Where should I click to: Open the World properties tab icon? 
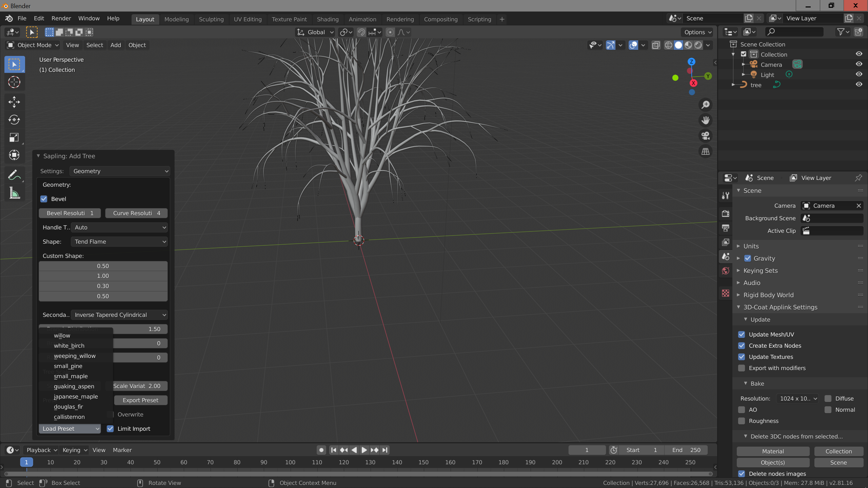(x=726, y=271)
